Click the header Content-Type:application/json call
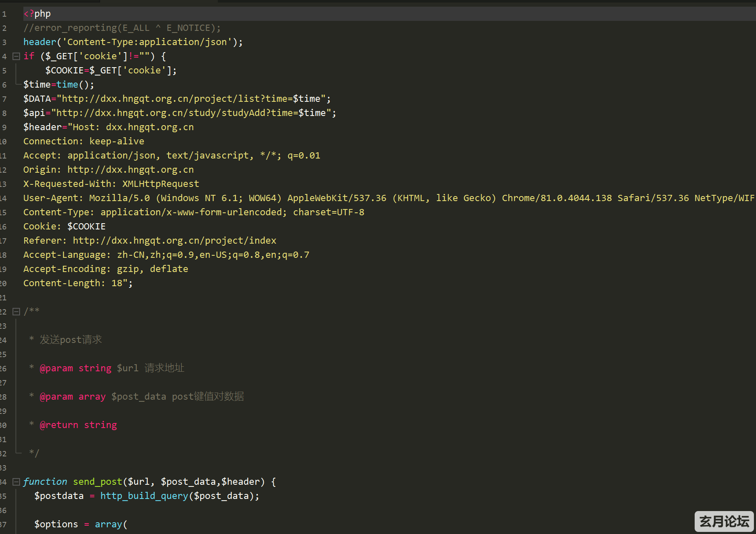 click(133, 42)
